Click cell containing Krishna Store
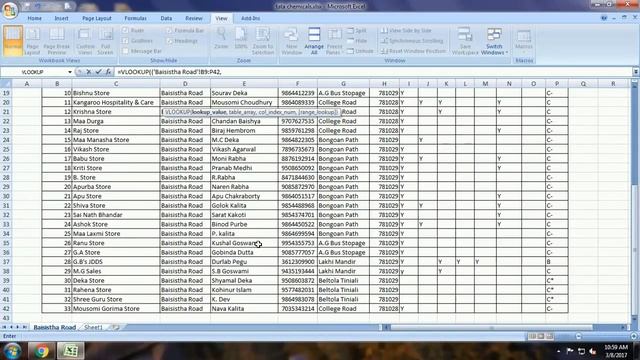Image resolution: width=640 pixels, height=360 pixels. coord(116,112)
